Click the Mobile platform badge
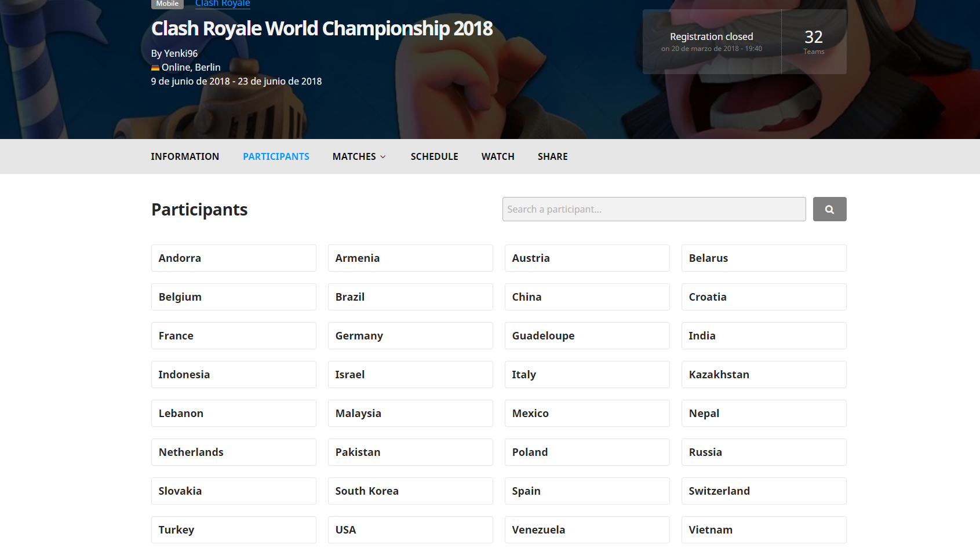The image size is (980, 548). [167, 3]
